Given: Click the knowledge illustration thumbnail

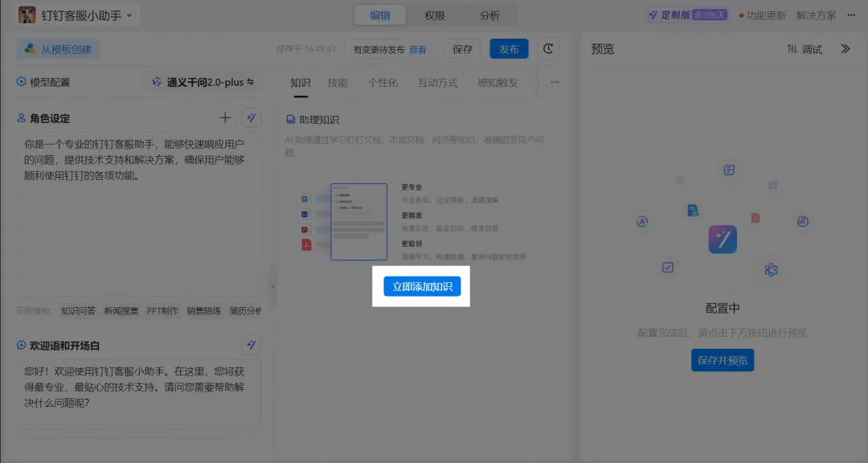Looking at the screenshot, I should pos(344,222).
